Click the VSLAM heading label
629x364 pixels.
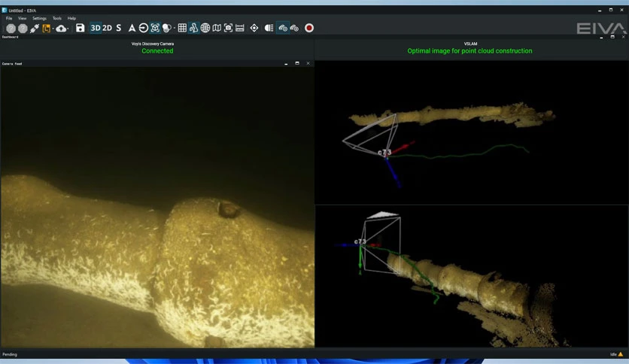click(x=470, y=44)
